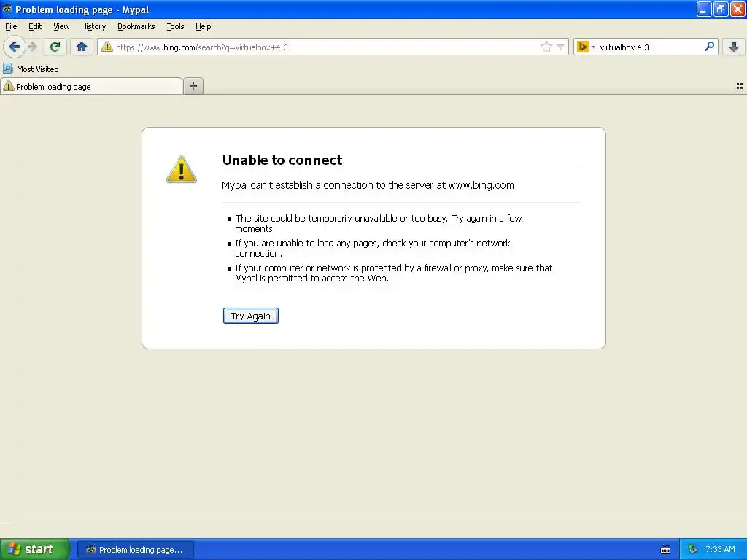Open a new tab with plus button
This screenshot has height=560, width=747.
click(x=193, y=86)
